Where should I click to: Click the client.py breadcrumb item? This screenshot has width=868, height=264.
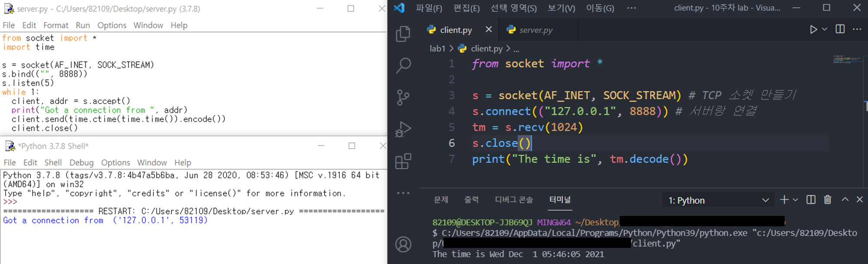point(487,49)
